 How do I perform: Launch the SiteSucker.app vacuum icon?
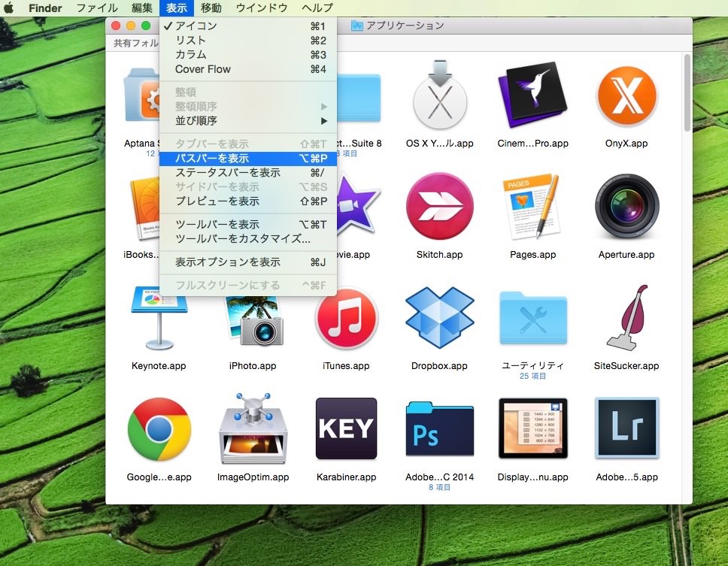click(x=627, y=318)
